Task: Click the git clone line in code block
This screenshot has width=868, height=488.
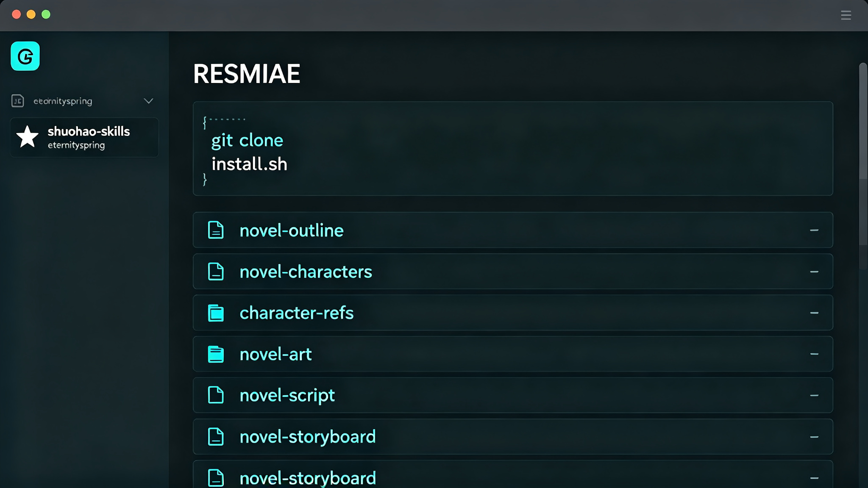Action: point(247,141)
